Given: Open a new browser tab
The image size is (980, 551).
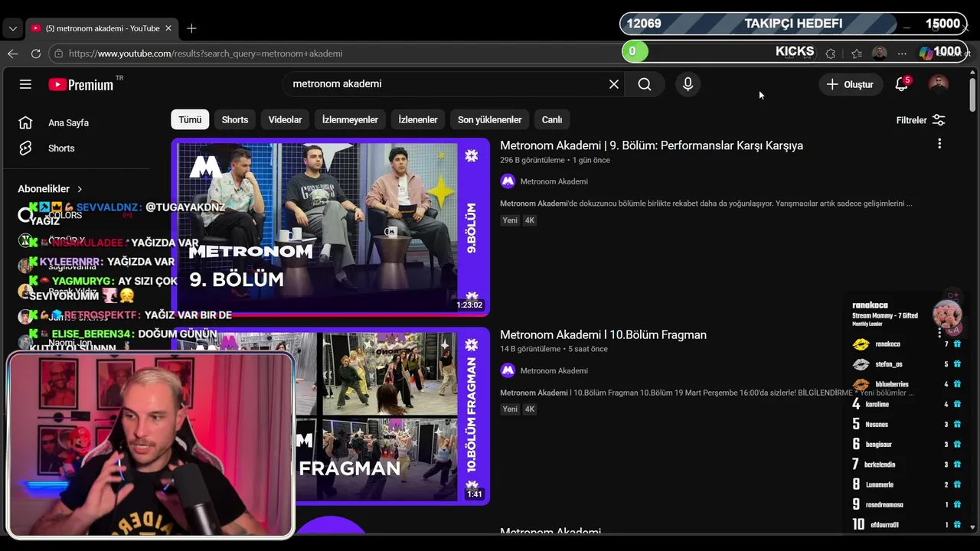Looking at the screenshot, I should point(191,28).
